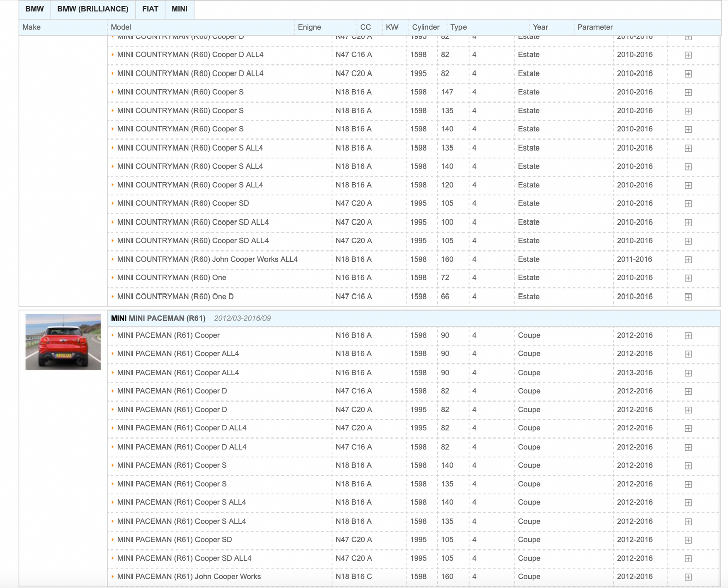Click plus icon for Paceman Cooper ALL4 2013-2016
The image size is (728, 588).
(688, 373)
